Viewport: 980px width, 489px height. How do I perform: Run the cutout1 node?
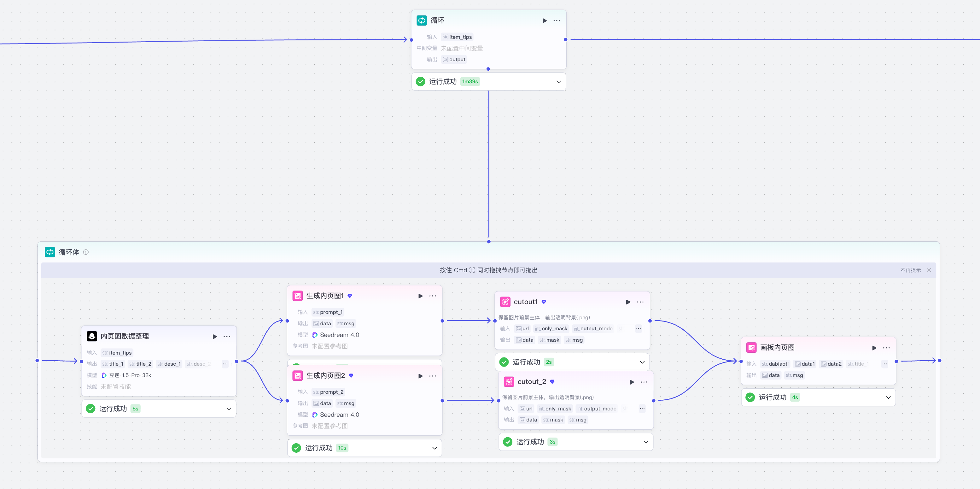(628, 302)
